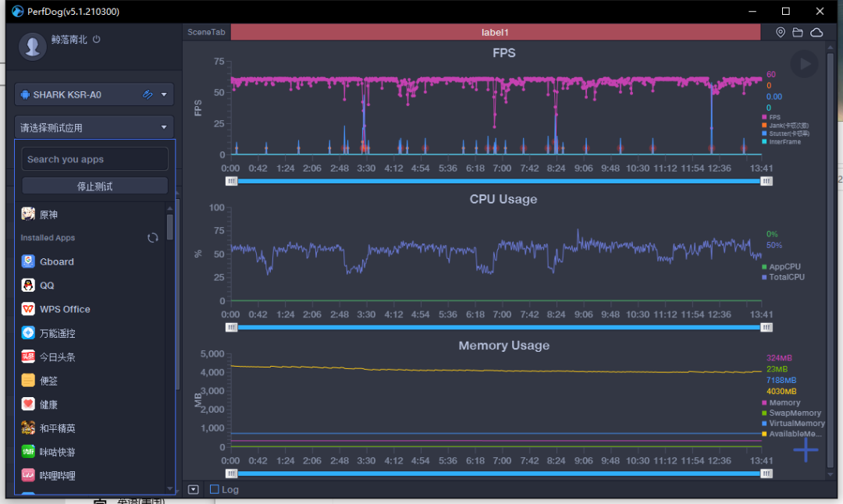Toggle SwapMemory series in legend
The image size is (843, 504).
[791, 413]
